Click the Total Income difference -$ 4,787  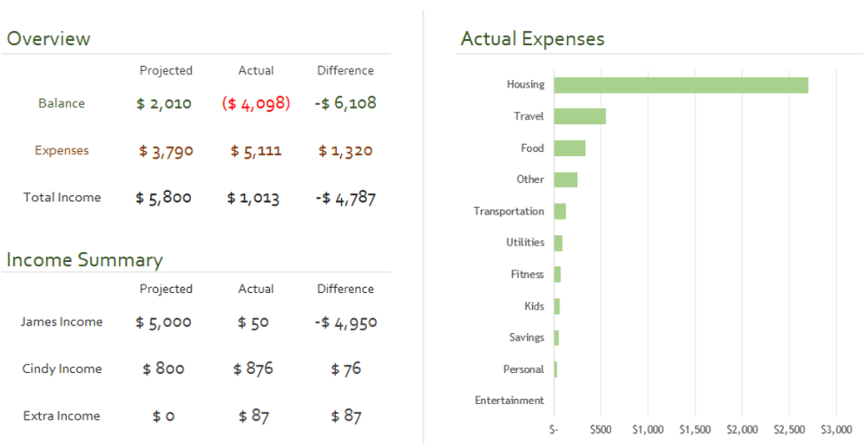tap(346, 198)
